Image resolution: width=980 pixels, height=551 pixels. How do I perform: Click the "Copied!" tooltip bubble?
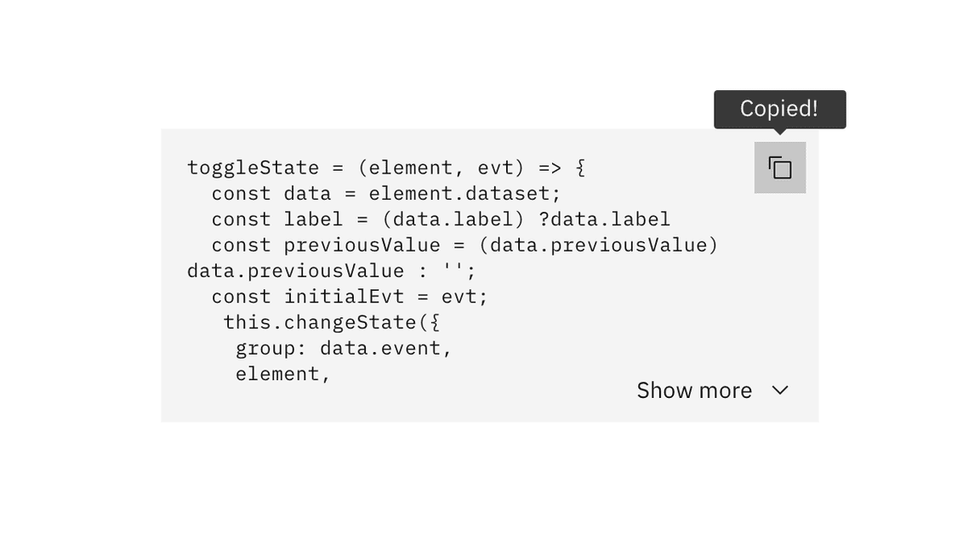point(779,109)
